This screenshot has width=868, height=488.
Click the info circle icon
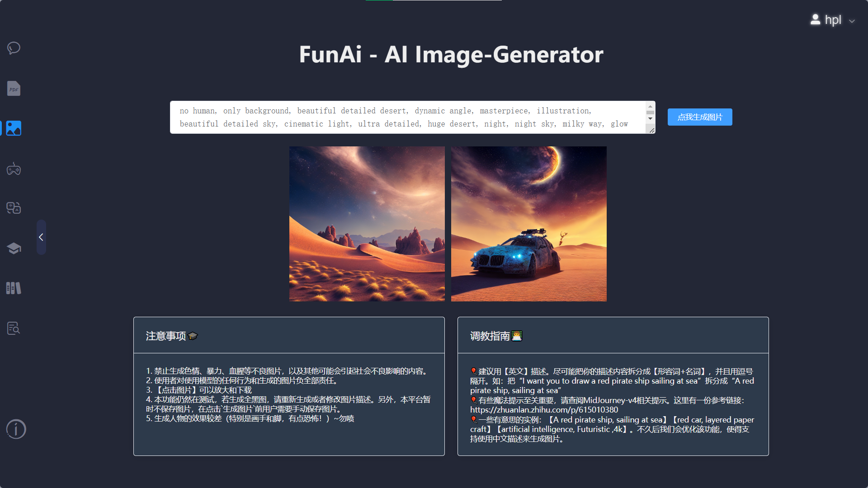(x=16, y=429)
